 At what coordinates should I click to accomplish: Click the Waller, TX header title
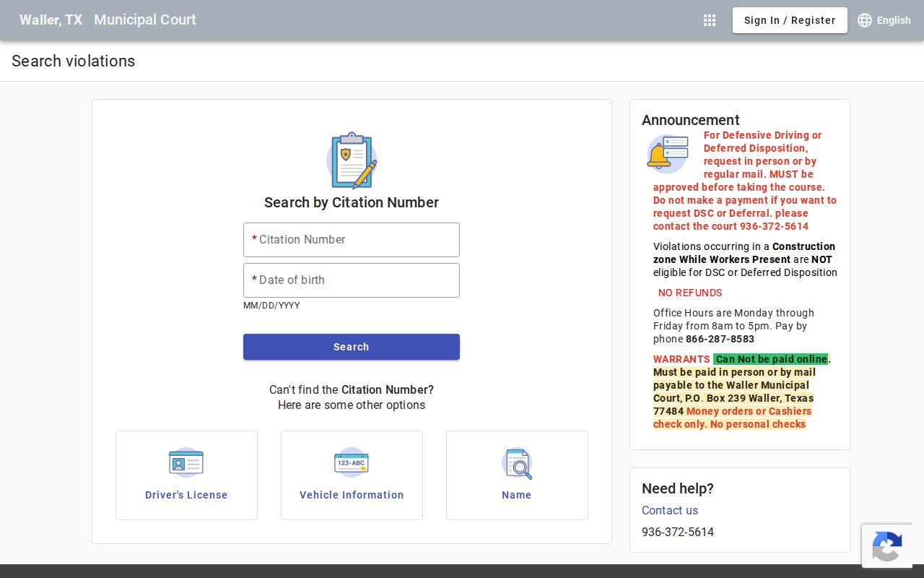pos(51,20)
